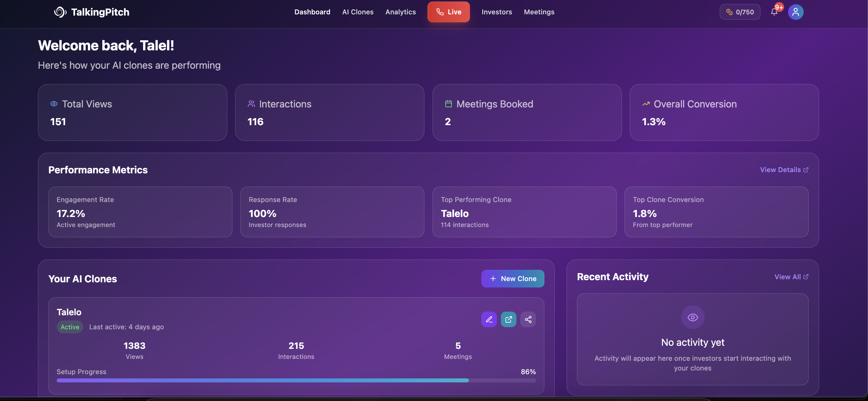Open Talelo clone in new window icon
The height and width of the screenshot is (401, 868).
click(x=508, y=320)
